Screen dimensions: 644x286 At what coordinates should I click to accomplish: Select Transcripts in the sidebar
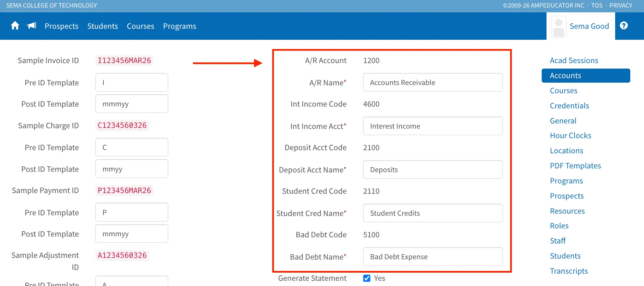tap(569, 271)
